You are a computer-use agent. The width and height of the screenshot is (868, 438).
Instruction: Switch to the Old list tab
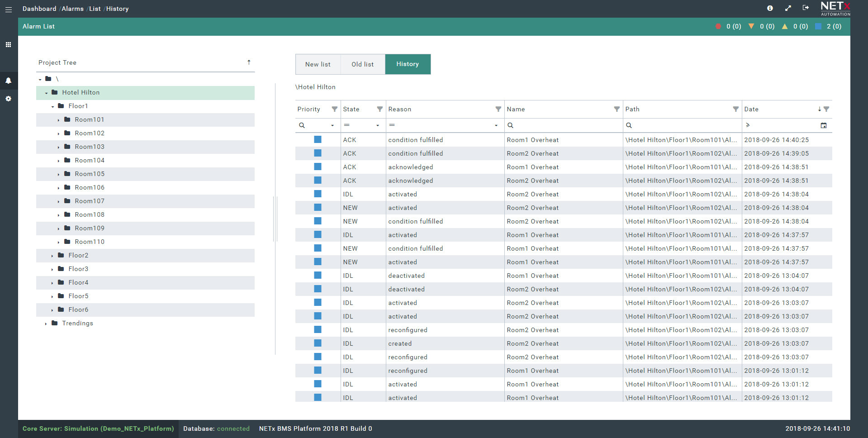(363, 64)
